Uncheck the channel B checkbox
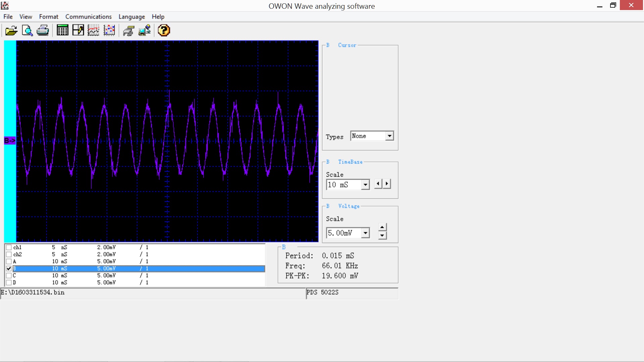 (x=9, y=268)
